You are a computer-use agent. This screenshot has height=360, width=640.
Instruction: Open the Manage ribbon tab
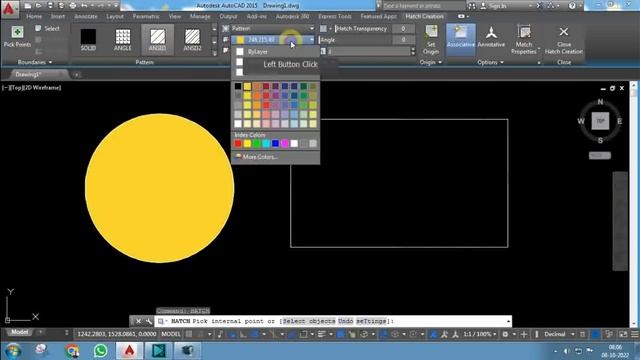[200, 16]
